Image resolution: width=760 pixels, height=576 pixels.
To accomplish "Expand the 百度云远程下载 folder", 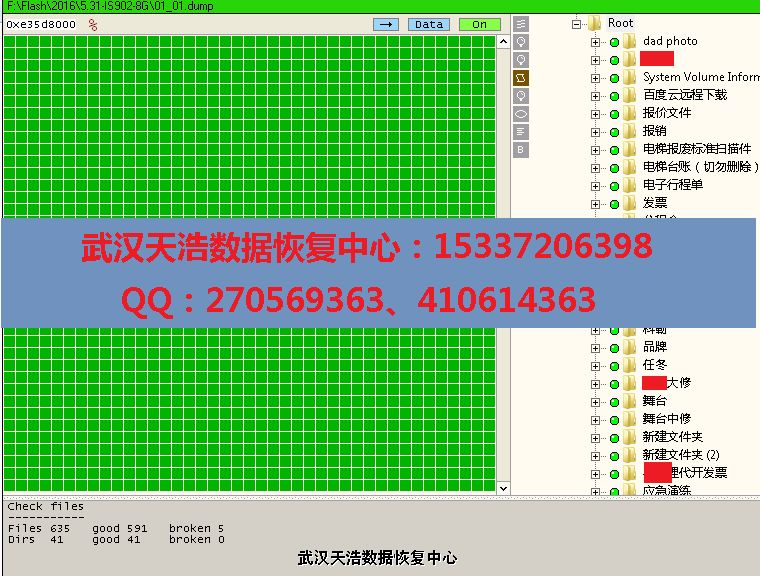I will pos(596,95).
